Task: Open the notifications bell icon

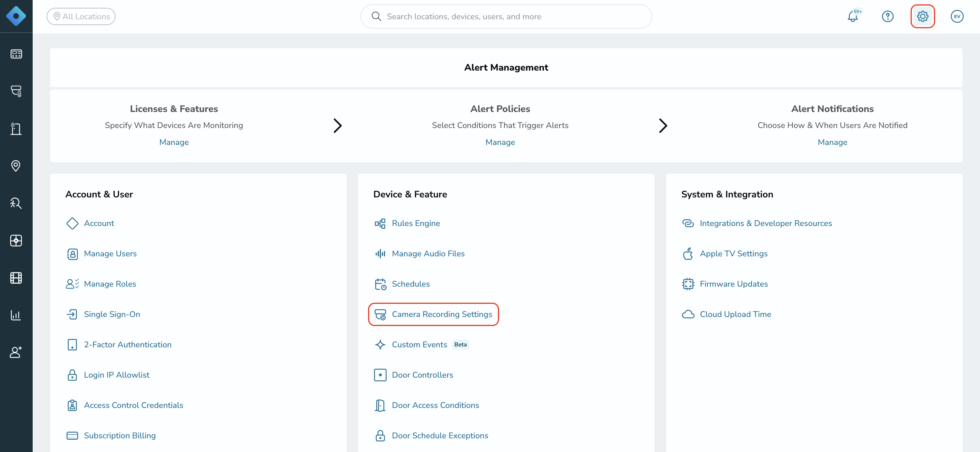Action: coord(853,16)
